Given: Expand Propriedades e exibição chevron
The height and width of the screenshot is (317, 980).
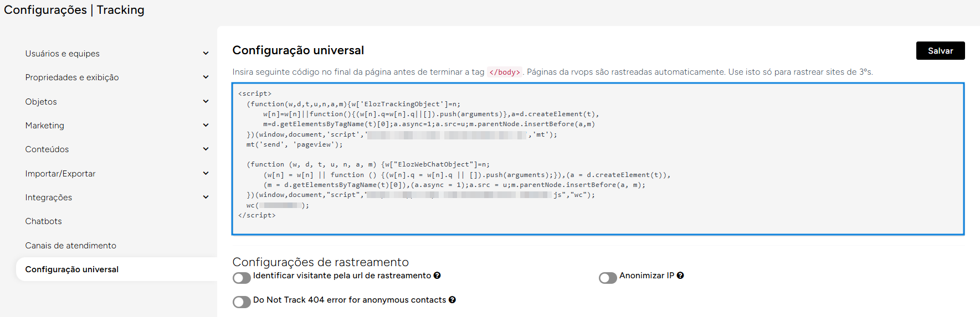Looking at the screenshot, I should click(x=206, y=77).
